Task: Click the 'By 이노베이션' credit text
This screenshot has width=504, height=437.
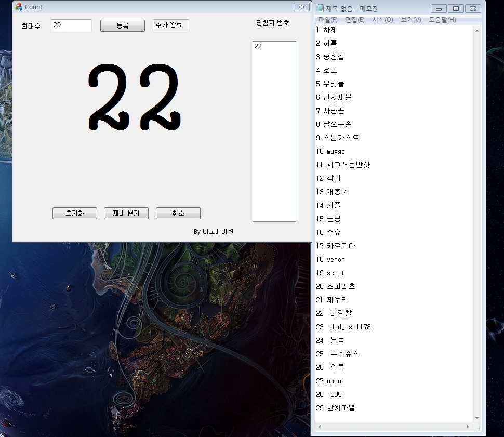Action: coord(214,232)
